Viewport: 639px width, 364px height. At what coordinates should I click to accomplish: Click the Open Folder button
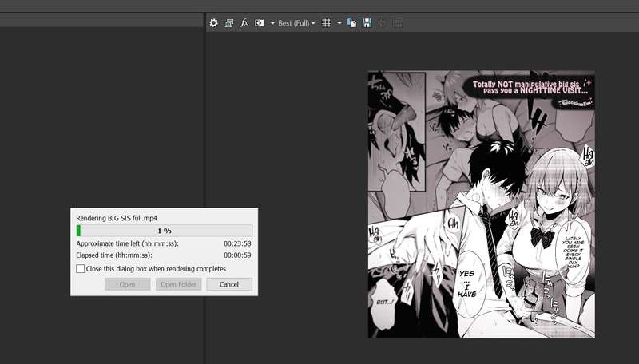178,284
